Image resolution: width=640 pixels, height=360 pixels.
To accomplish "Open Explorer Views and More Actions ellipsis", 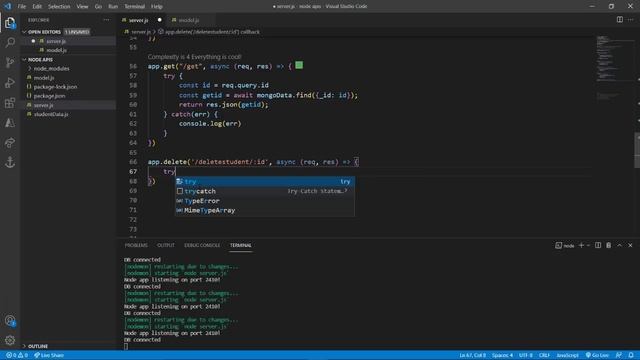I will [106, 20].
